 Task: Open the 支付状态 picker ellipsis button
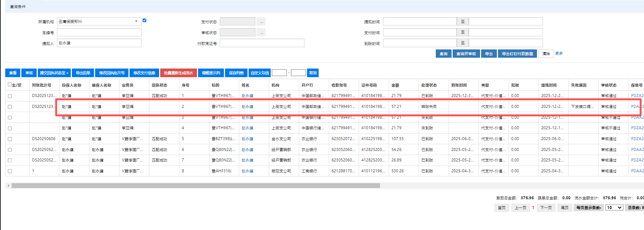pyautogui.click(x=261, y=22)
